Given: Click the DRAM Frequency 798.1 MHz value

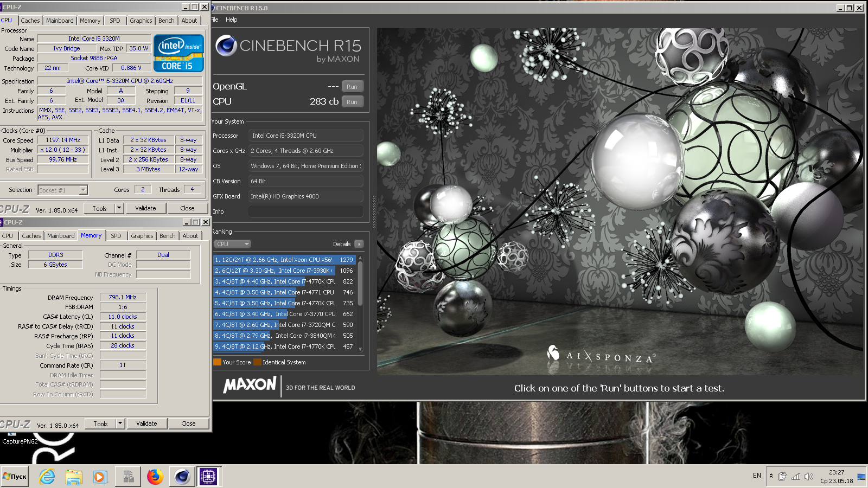Looking at the screenshot, I should (123, 297).
